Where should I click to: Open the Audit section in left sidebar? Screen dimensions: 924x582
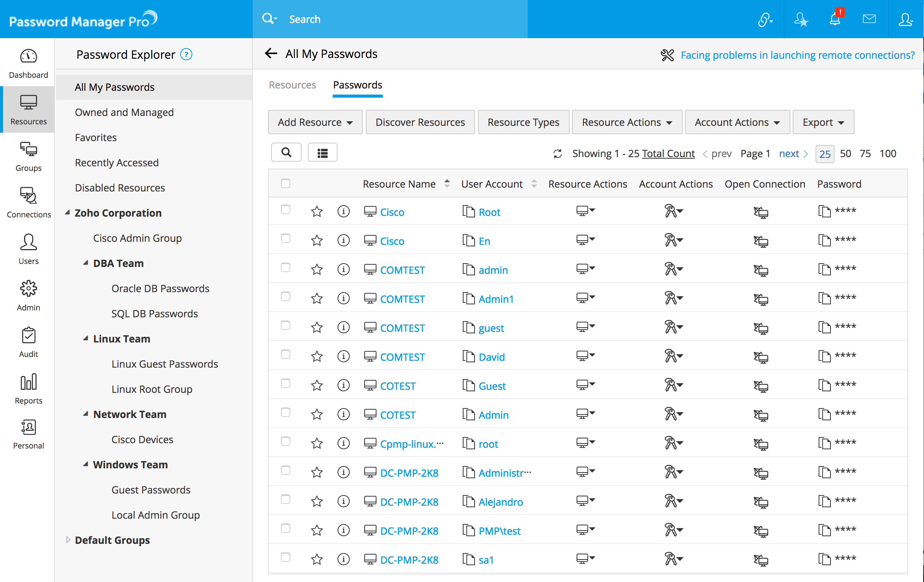pyautogui.click(x=28, y=342)
